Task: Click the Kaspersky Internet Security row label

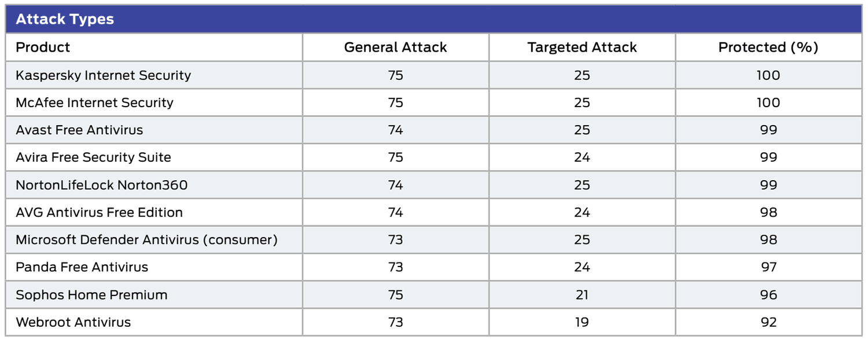Action: [103, 75]
